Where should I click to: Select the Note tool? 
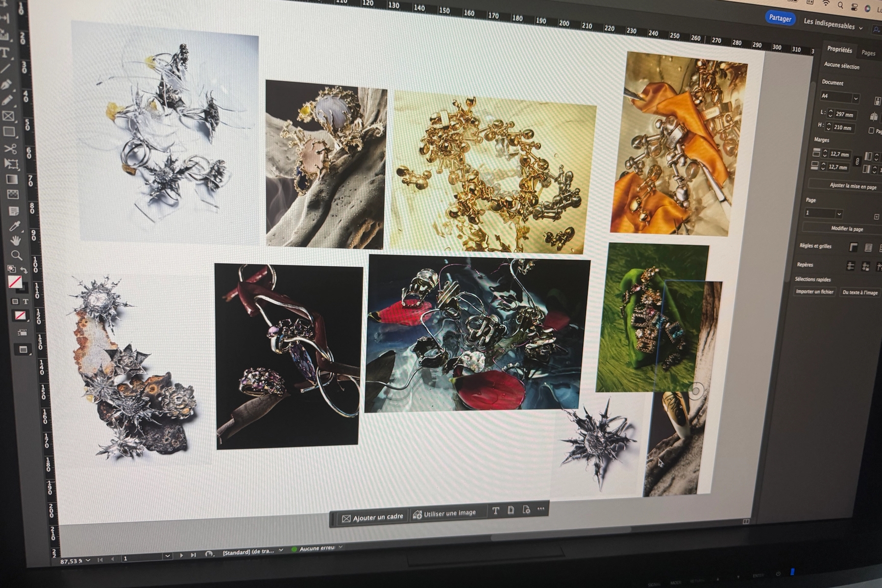[x=14, y=211]
